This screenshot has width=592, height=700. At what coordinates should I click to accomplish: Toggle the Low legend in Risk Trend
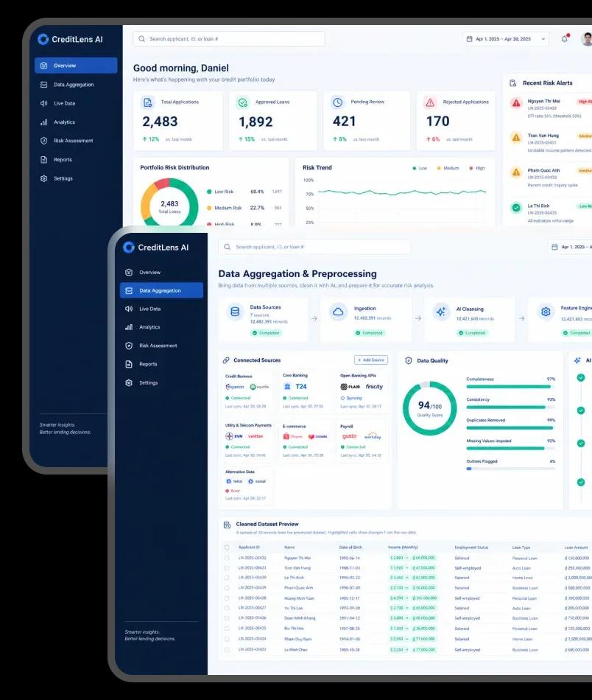[x=420, y=168]
